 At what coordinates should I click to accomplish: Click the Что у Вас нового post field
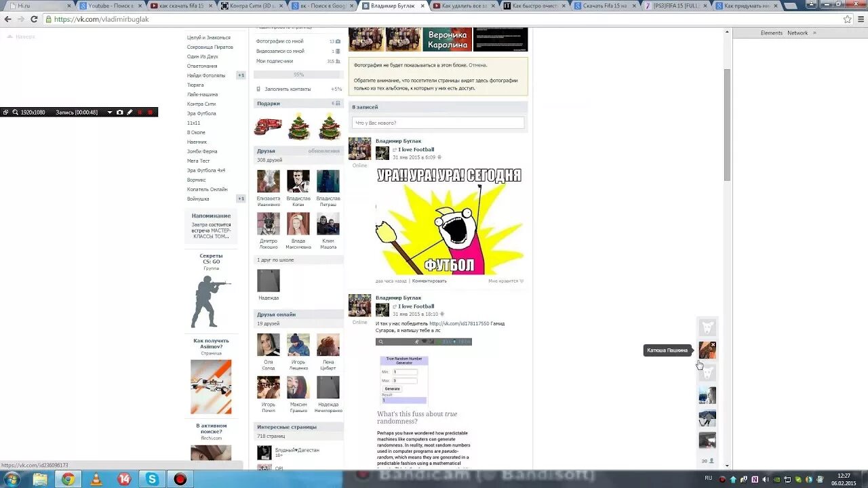[438, 123]
